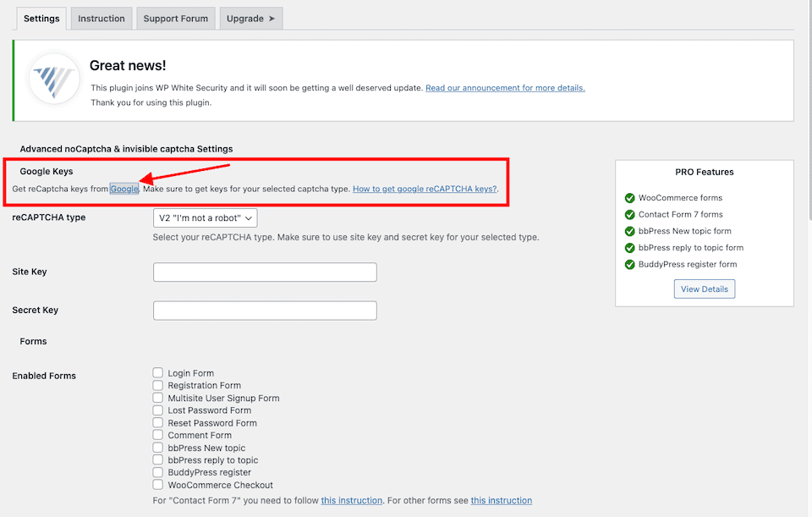Viewport: 812px width, 517px height.
Task: Tick the Registration Form checkbox
Action: (158, 386)
